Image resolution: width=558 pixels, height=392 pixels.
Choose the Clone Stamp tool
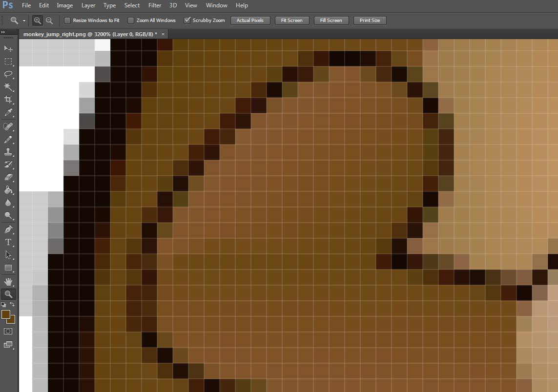point(8,152)
